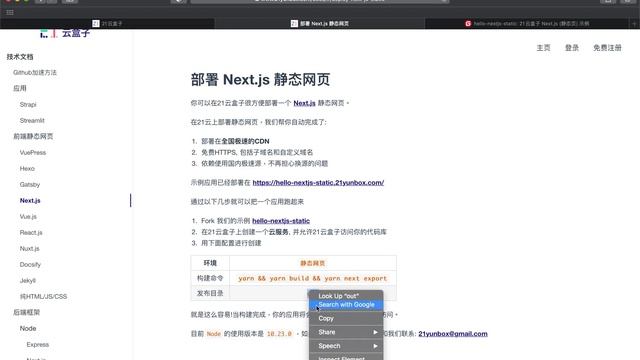Click list item 部署在全国极速的CDN
The height and width of the screenshot is (360, 640).
(235, 141)
